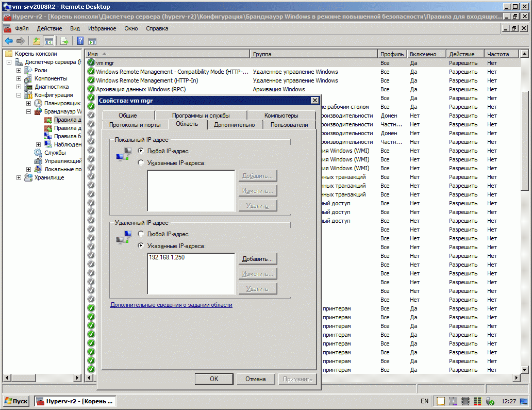Confirm the dialog with OK

tap(214, 379)
